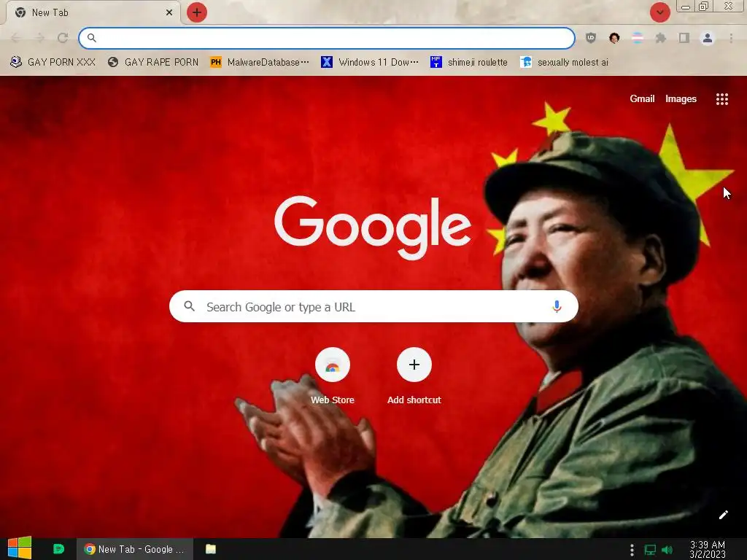Close the New Tab tab
This screenshot has height=560, width=747.
[169, 12]
